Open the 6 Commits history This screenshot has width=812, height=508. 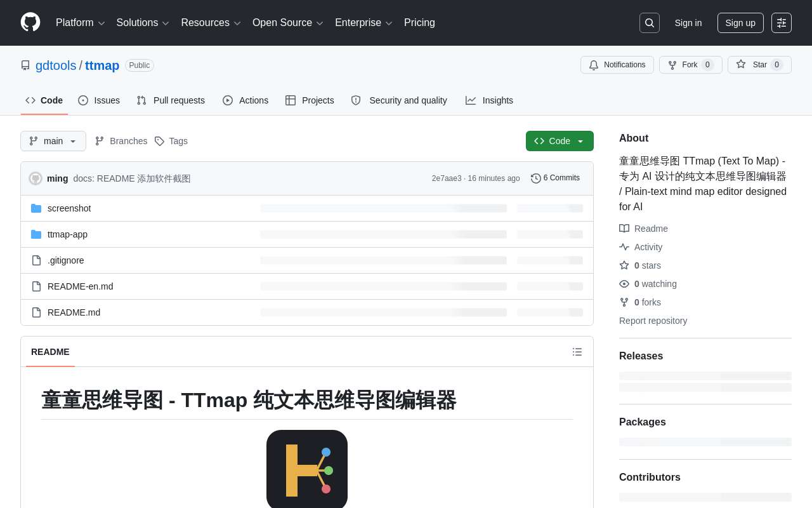pyautogui.click(x=556, y=178)
